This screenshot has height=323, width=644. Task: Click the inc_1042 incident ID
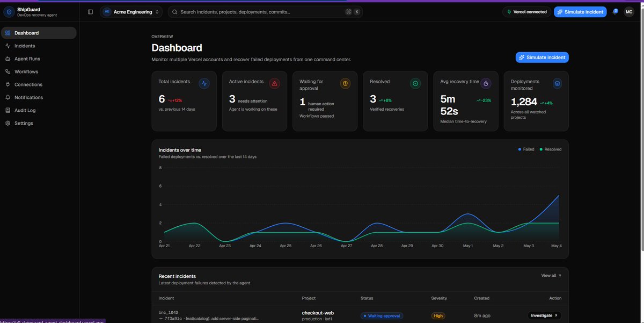coord(169,312)
